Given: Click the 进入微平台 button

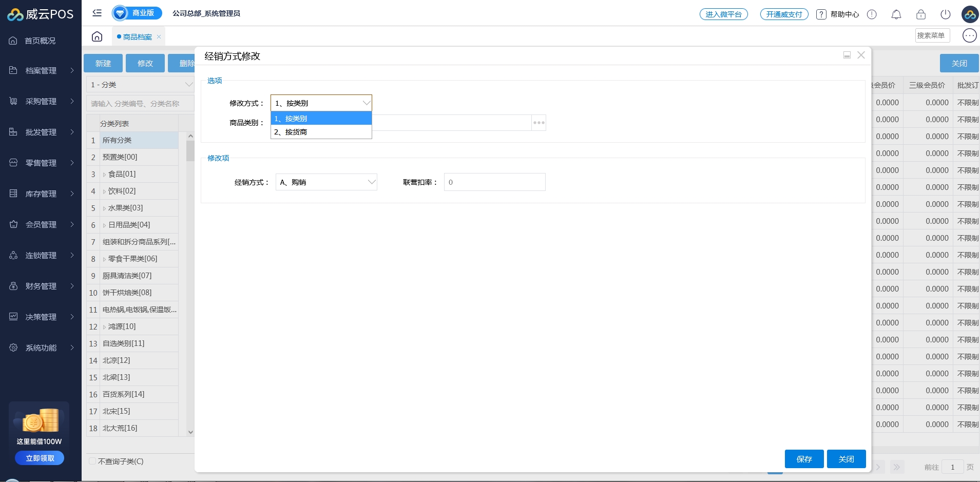Looking at the screenshot, I should pos(723,14).
